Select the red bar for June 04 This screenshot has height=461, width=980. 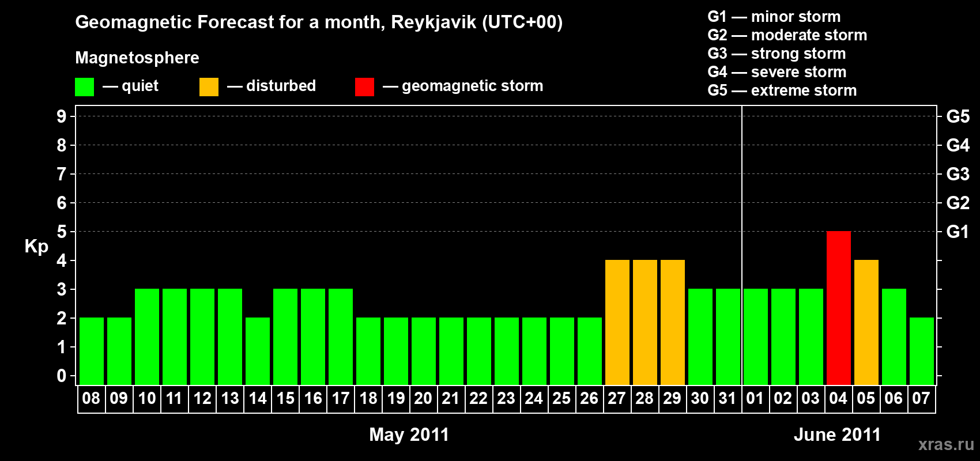click(x=839, y=308)
